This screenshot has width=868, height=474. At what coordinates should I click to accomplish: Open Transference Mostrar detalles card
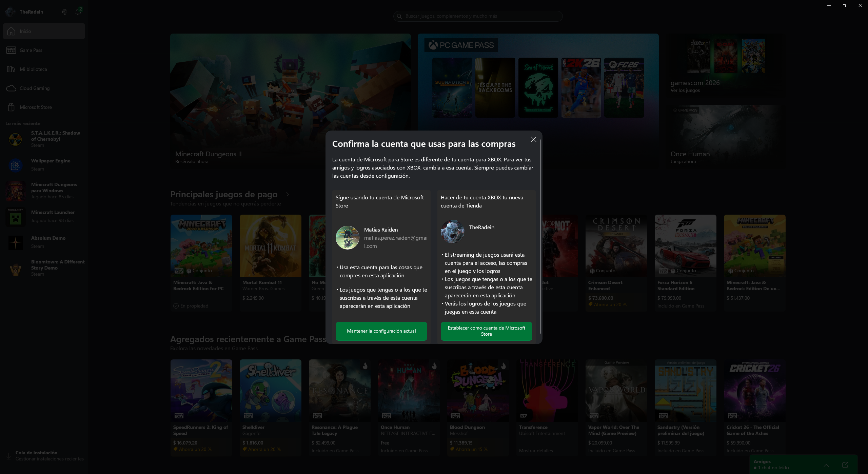coord(547,408)
